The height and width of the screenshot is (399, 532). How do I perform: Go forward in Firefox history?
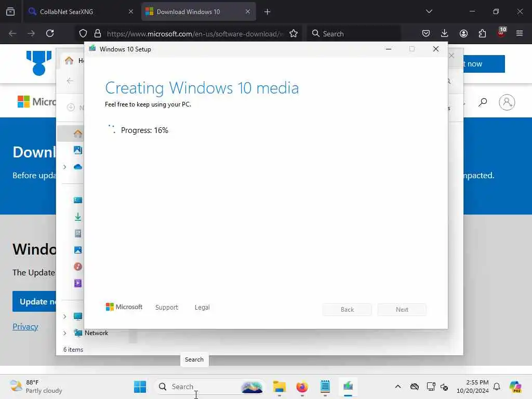[31, 33]
